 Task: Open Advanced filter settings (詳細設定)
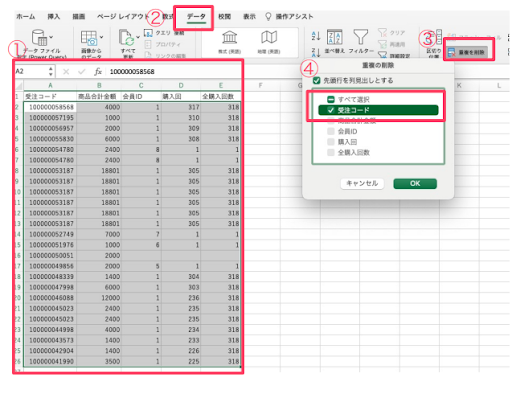click(393, 55)
